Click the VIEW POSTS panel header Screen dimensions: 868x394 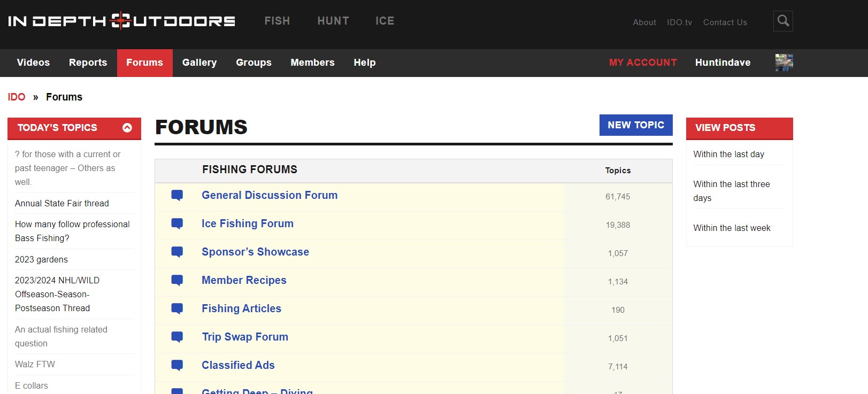740,128
